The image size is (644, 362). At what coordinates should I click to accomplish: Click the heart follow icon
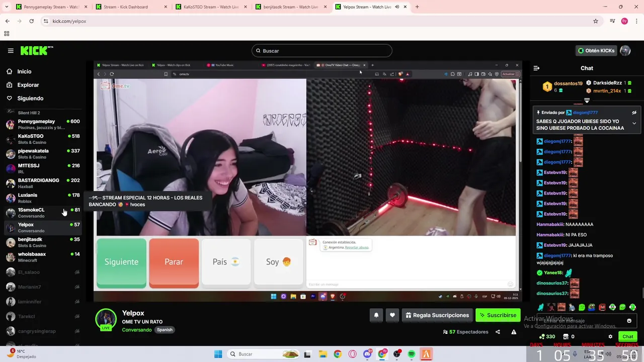(392, 315)
